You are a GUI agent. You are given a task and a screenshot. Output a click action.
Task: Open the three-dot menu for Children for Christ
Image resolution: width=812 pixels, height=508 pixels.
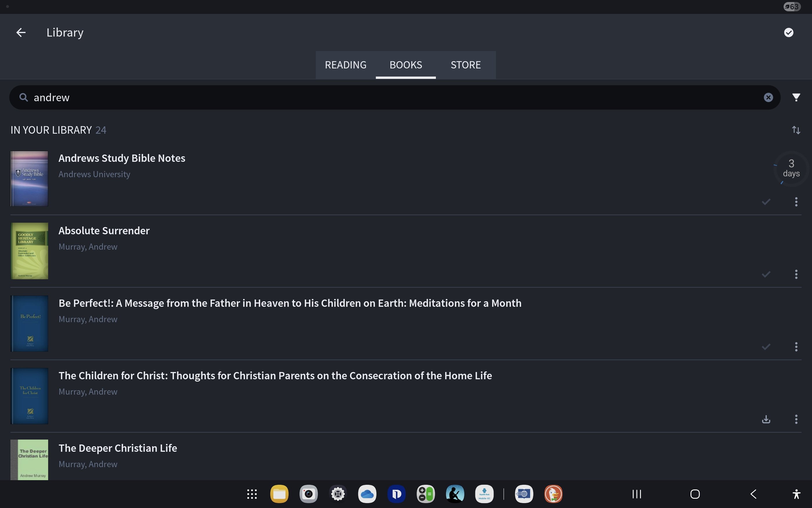pyautogui.click(x=796, y=419)
